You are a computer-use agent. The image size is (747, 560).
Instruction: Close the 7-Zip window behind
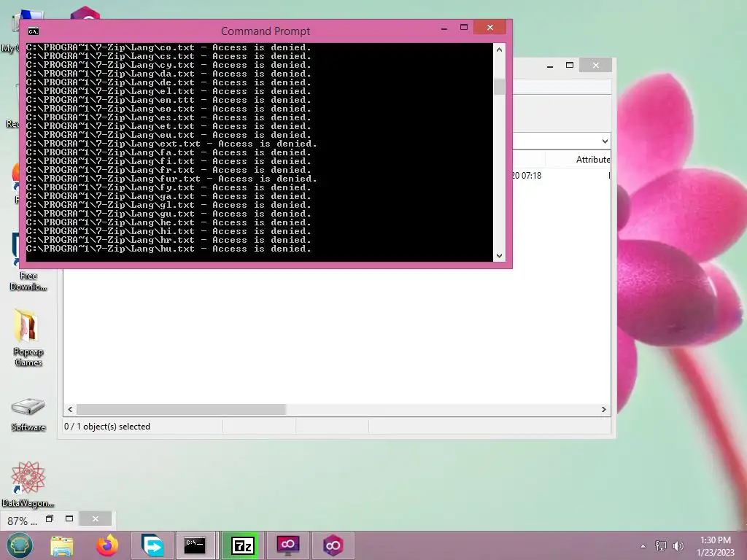click(595, 65)
